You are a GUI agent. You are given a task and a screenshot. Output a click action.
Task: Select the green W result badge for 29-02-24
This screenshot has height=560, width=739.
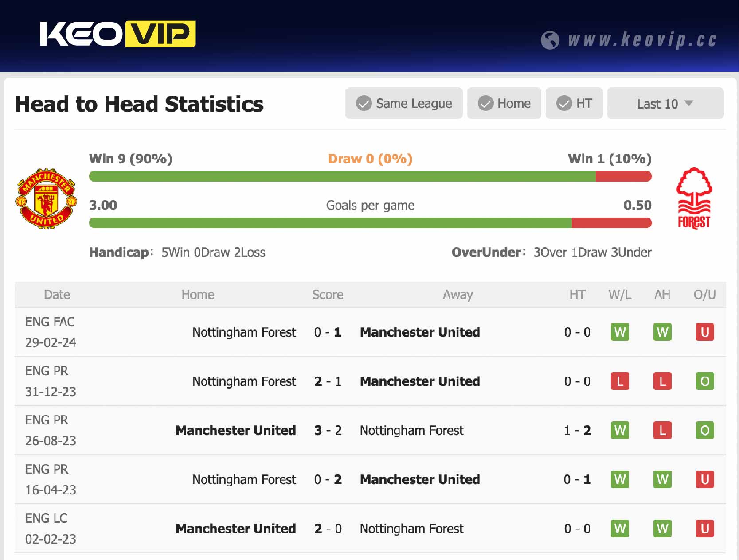(620, 332)
